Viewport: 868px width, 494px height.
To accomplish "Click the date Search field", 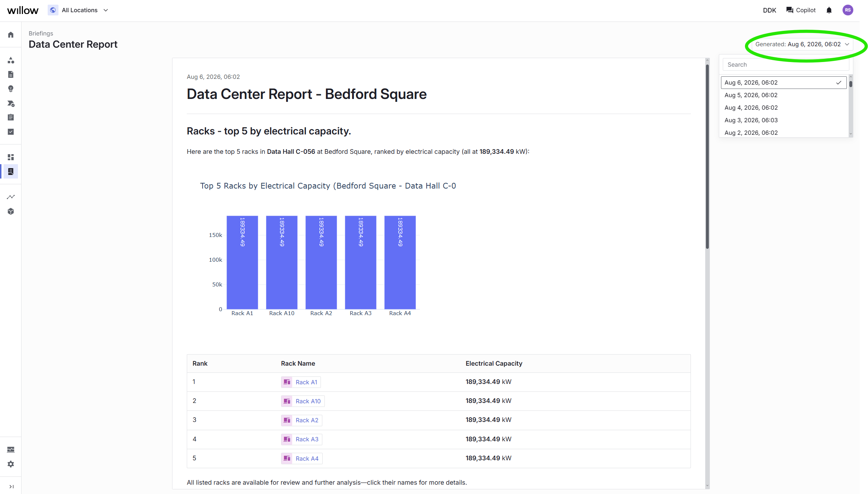I will pos(786,65).
